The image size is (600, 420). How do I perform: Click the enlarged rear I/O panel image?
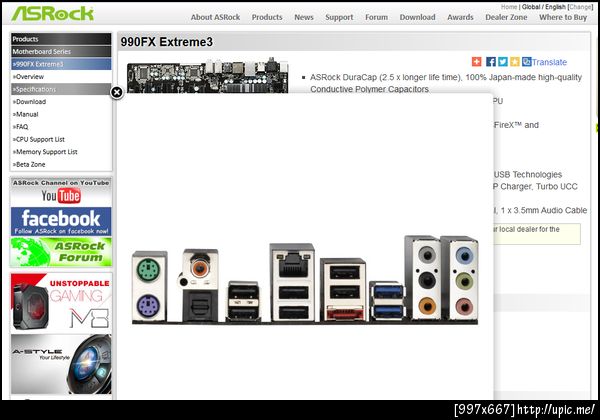pyautogui.click(x=305, y=280)
